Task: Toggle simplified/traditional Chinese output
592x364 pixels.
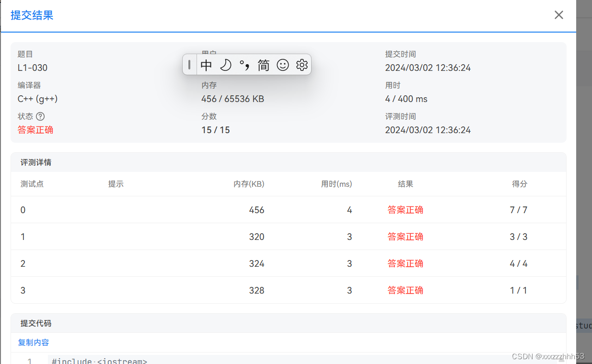Action: pyautogui.click(x=263, y=65)
